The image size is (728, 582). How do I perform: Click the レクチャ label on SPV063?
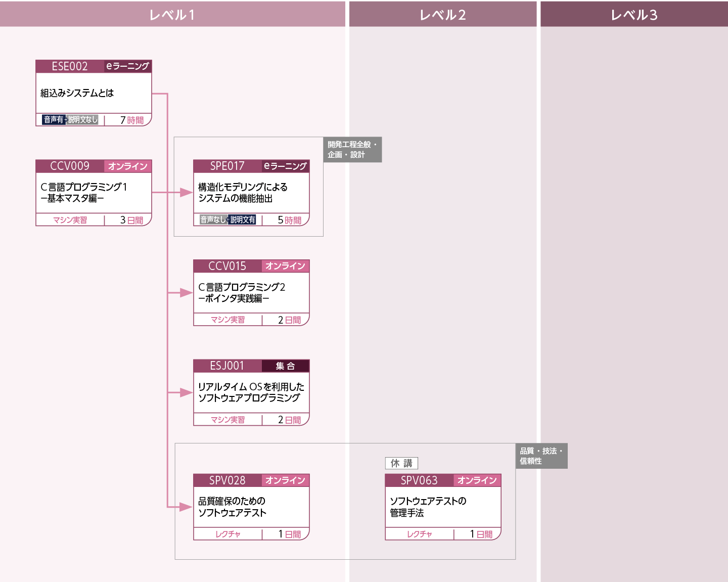[x=420, y=534]
